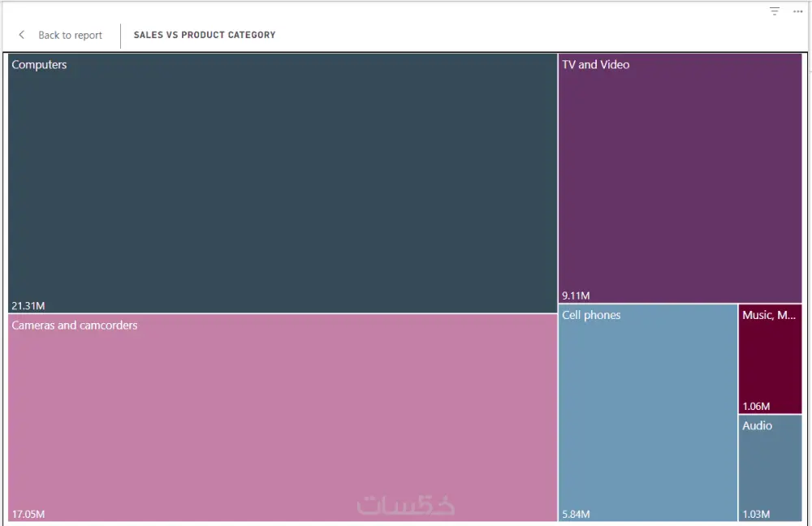Click the funnel lines icon near the ellipsis
812x526 pixels.
(x=773, y=11)
